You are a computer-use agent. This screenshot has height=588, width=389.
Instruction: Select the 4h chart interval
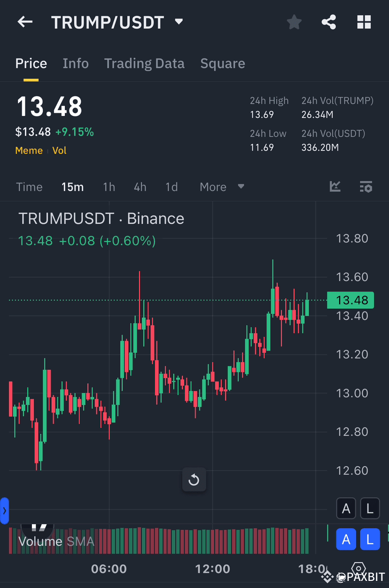(x=140, y=187)
